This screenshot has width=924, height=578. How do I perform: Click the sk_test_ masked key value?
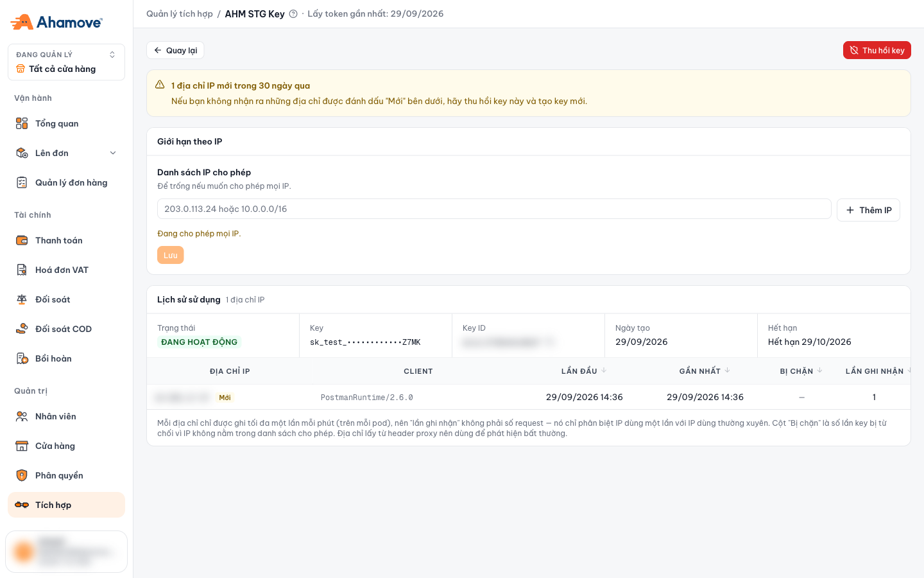point(365,342)
